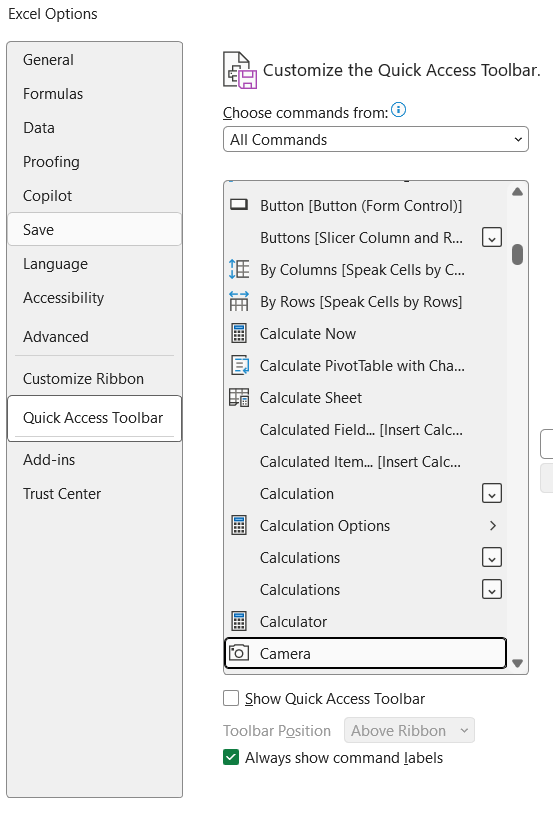Click the Calculation Options icon
This screenshot has height=830, width=553.
(239, 526)
